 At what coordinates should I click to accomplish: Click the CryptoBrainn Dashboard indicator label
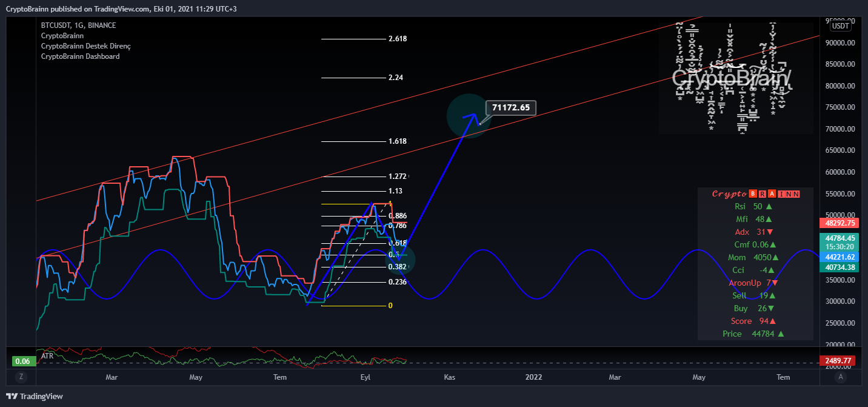click(x=81, y=56)
